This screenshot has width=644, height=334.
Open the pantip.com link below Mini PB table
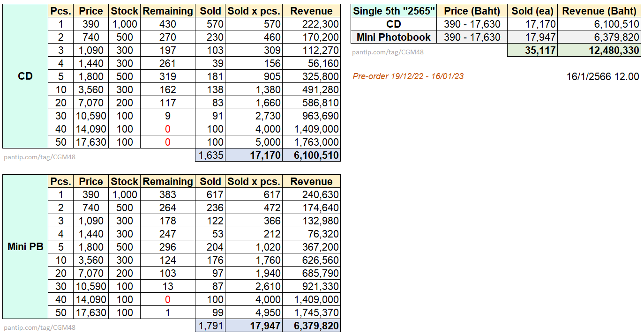click(39, 328)
